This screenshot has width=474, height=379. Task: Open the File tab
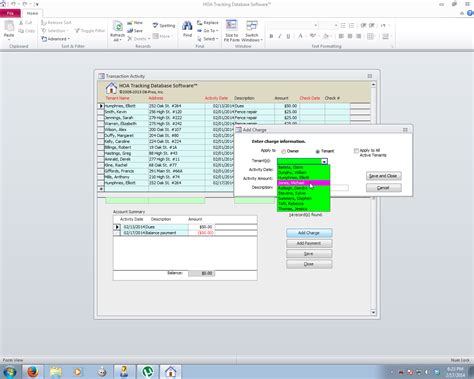pyautogui.click(x=10, y=13)
